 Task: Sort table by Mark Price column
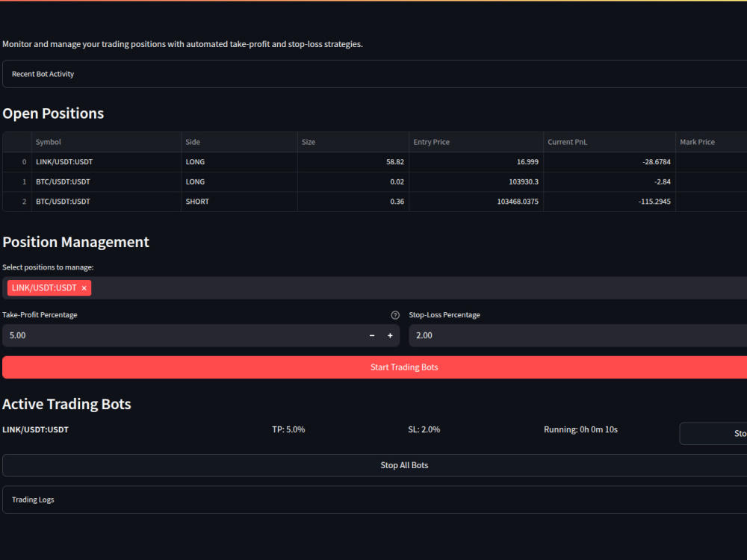pyautogui.click(x=711, y=142)
